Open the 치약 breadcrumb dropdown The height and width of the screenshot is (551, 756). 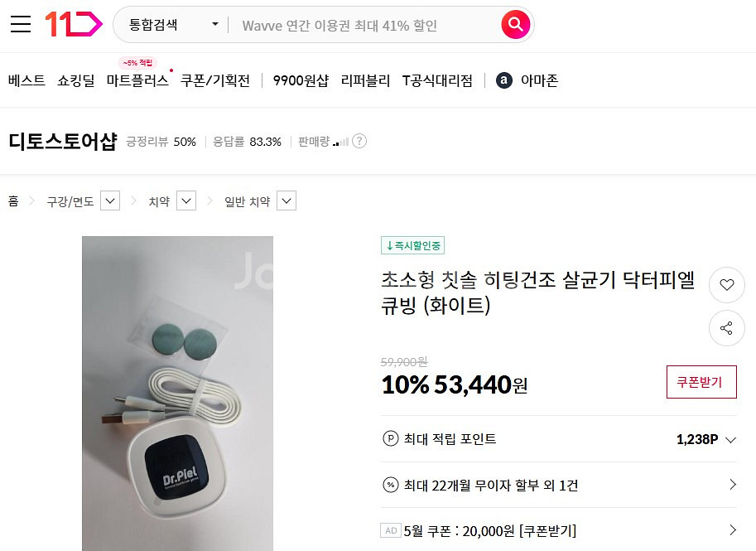pyautogui.click(x=186, y=201)
